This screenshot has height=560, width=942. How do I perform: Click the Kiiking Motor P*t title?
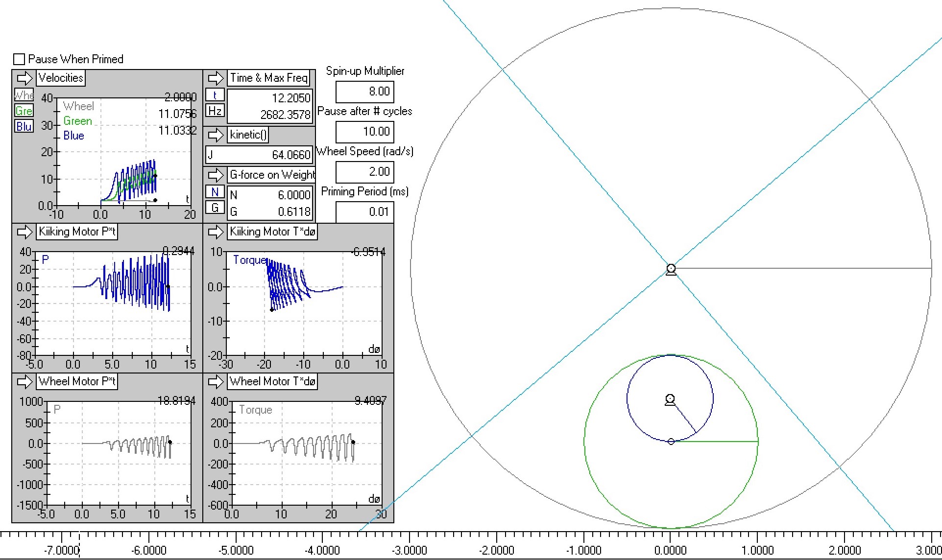coord(77,232)
